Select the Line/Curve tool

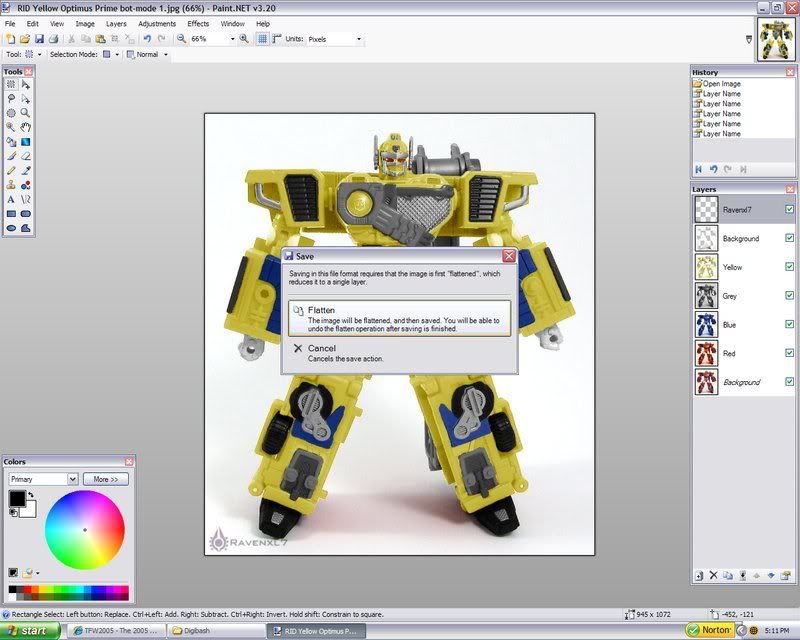[x=26, y=200]
